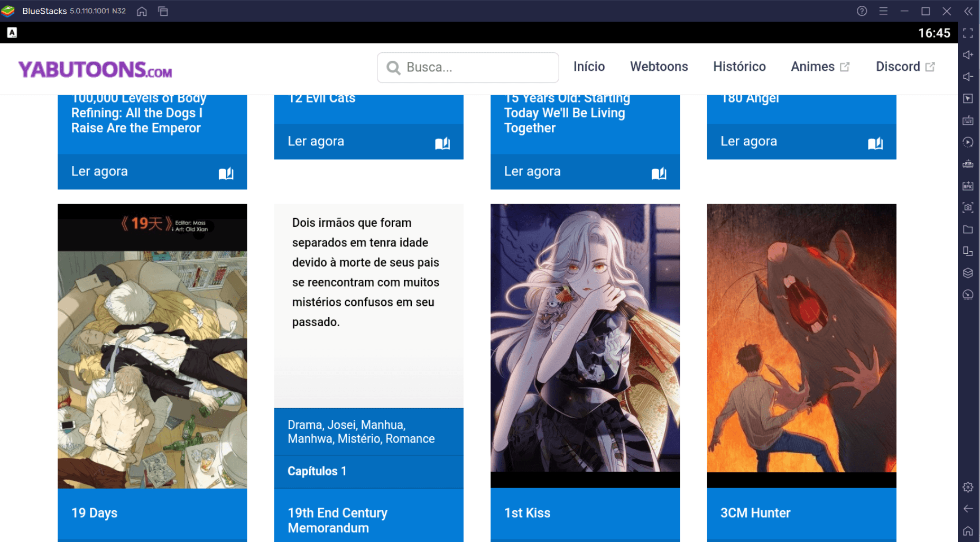
Task: Collapse the BlueStacks sidebar with double chevron
Action: (968, 11)
